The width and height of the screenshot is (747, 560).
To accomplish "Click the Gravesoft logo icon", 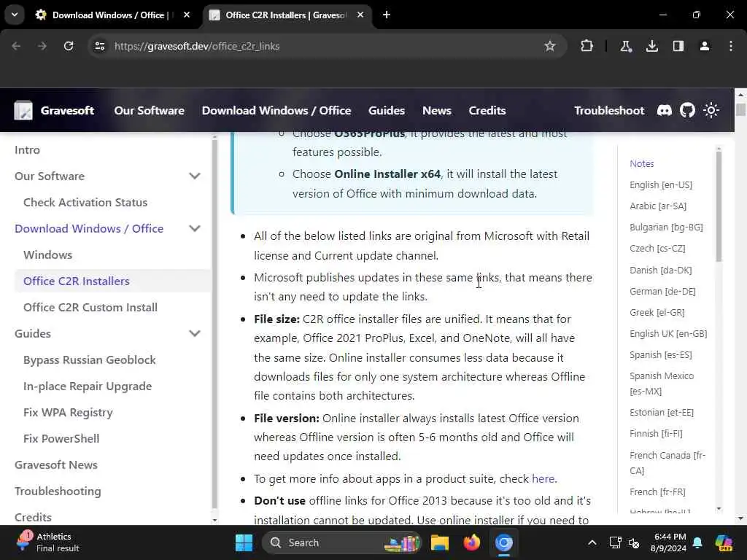I will click(23, 111).
